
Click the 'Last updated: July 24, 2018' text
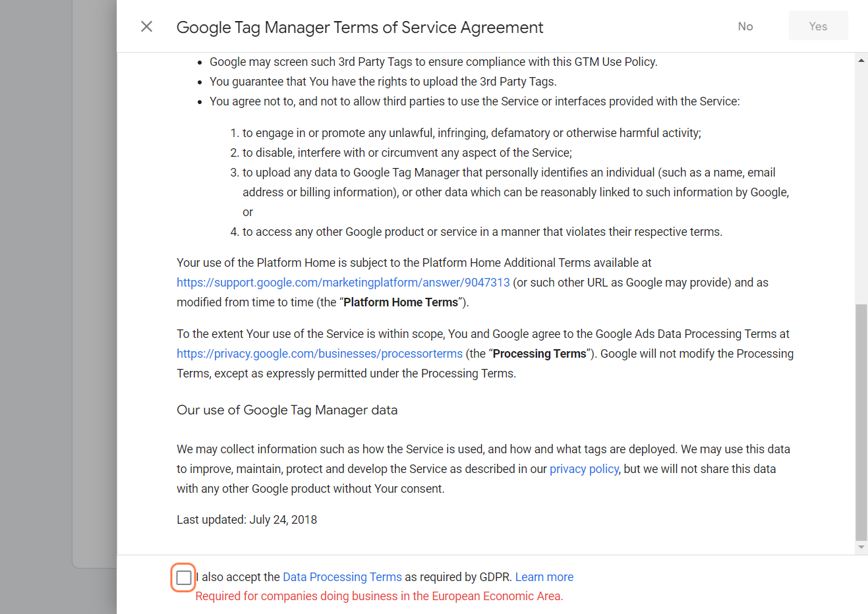pos(246,520)
